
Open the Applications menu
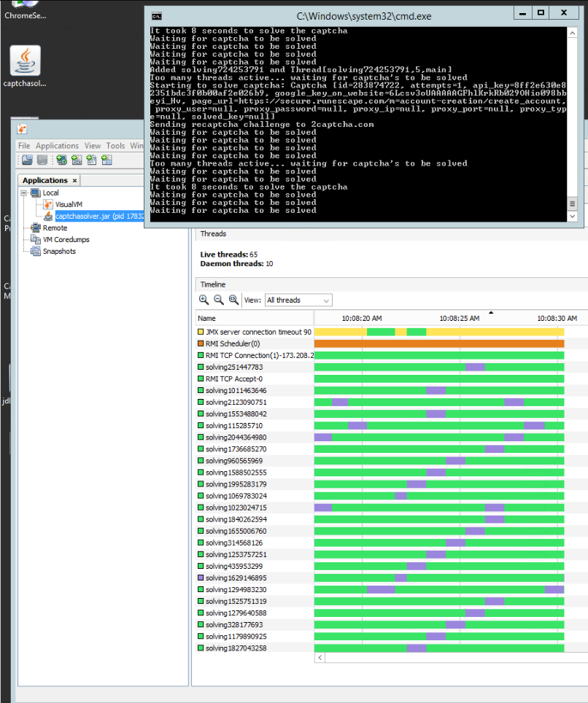[57, 146]
